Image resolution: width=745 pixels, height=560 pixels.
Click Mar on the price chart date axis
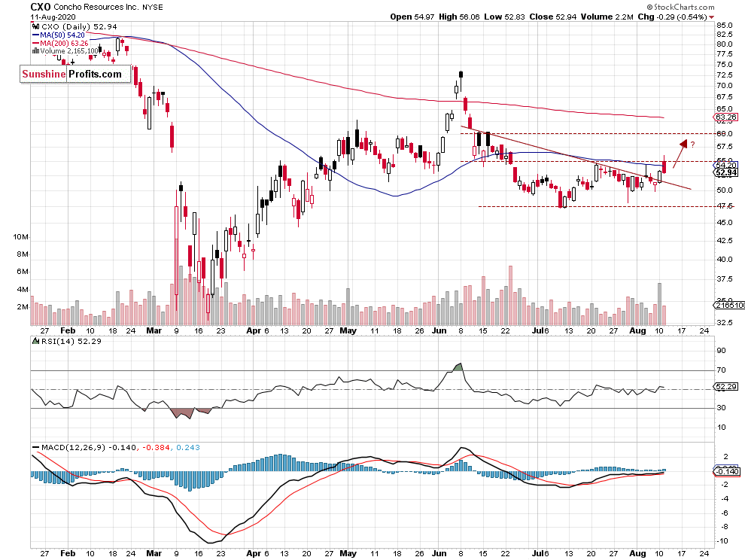click(x=154, y=330)
